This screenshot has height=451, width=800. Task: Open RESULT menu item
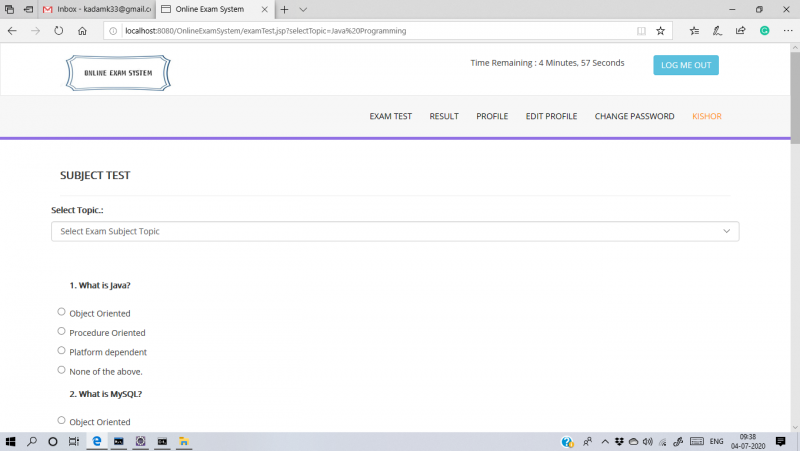point(444,116)
